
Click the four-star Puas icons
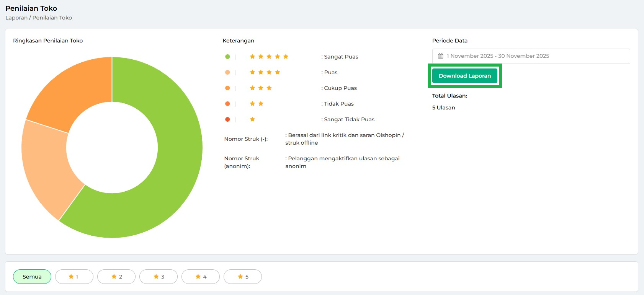coord(265,72)
